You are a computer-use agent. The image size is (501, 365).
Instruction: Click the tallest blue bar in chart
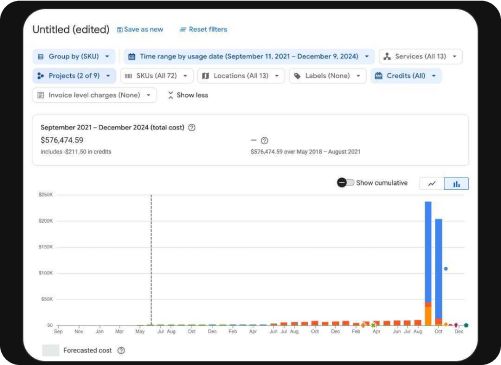[428, 252]
